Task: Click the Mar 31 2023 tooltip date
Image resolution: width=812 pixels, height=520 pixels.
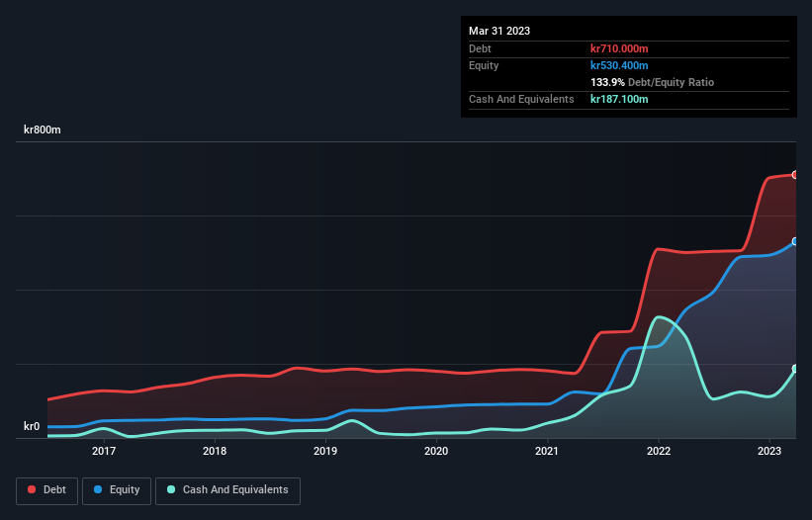Action: 499,31
